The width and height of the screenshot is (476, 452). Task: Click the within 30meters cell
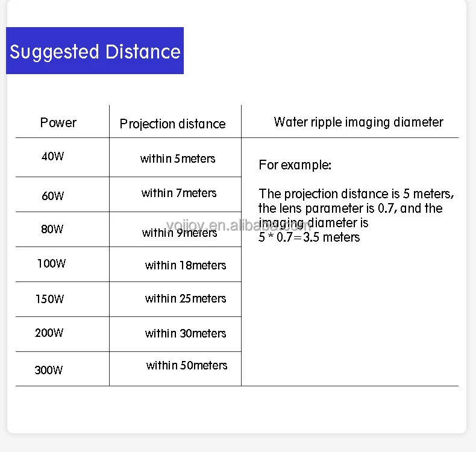186,333
